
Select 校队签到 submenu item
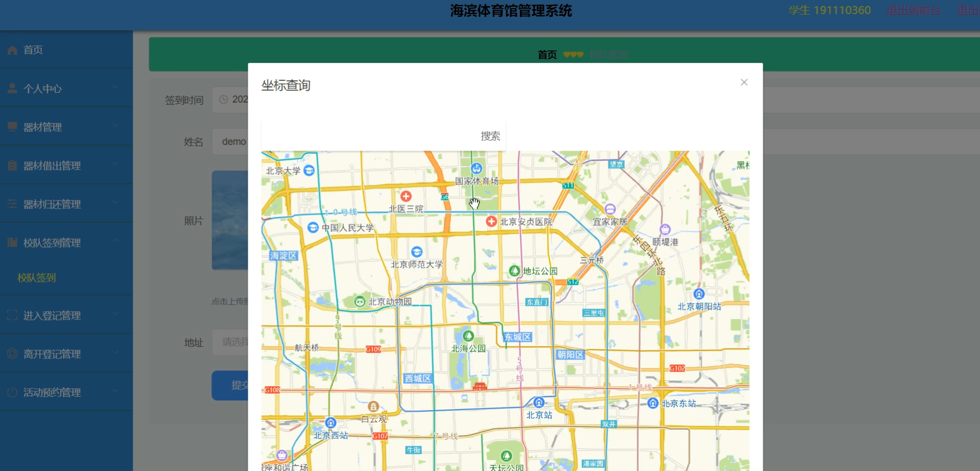click(x=36, y=278)
